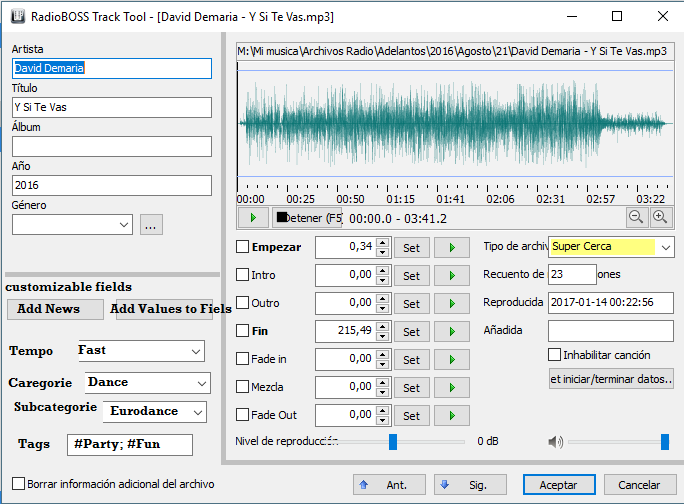Click the waveform at 01:41 mark
Image resolution: width=684 pixels, height=504 pixels.
coord(438,124)
